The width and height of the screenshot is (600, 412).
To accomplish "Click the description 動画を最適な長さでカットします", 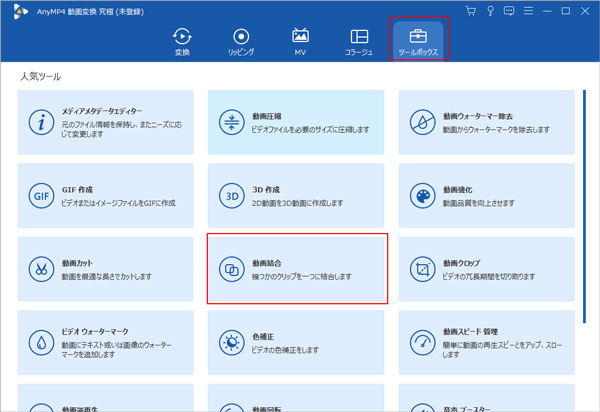I will click(x=106, y=276).
